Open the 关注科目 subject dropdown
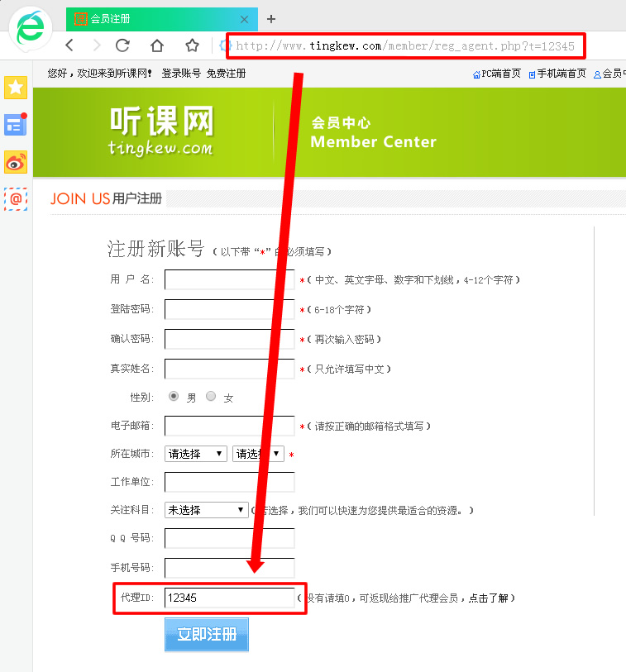Image resolution: width=626 pixels, height=672 pixels. coord(206,510)
